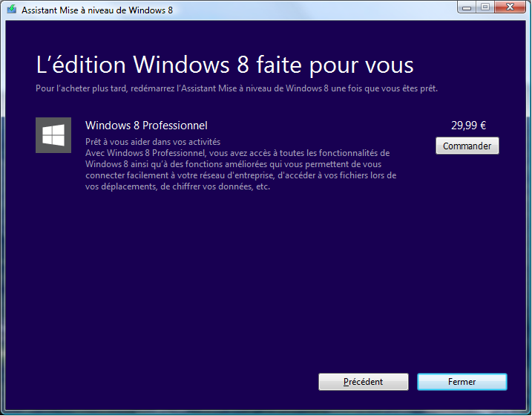Minimize the upgrade assistant window

[467, 7]
